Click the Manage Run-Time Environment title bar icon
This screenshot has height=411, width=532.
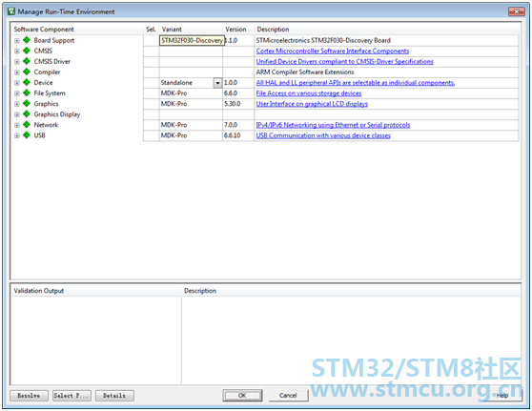click(11, 11)
